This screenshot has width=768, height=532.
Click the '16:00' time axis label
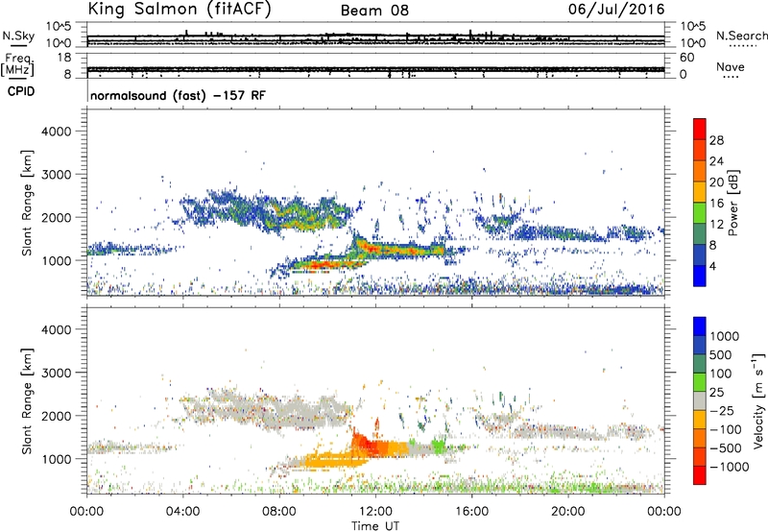(x=471, y=512)
